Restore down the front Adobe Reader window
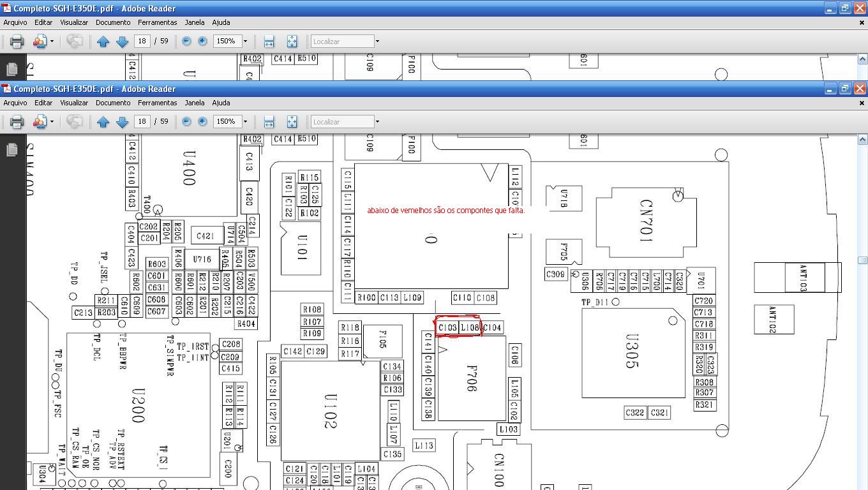 pos(844,89)
